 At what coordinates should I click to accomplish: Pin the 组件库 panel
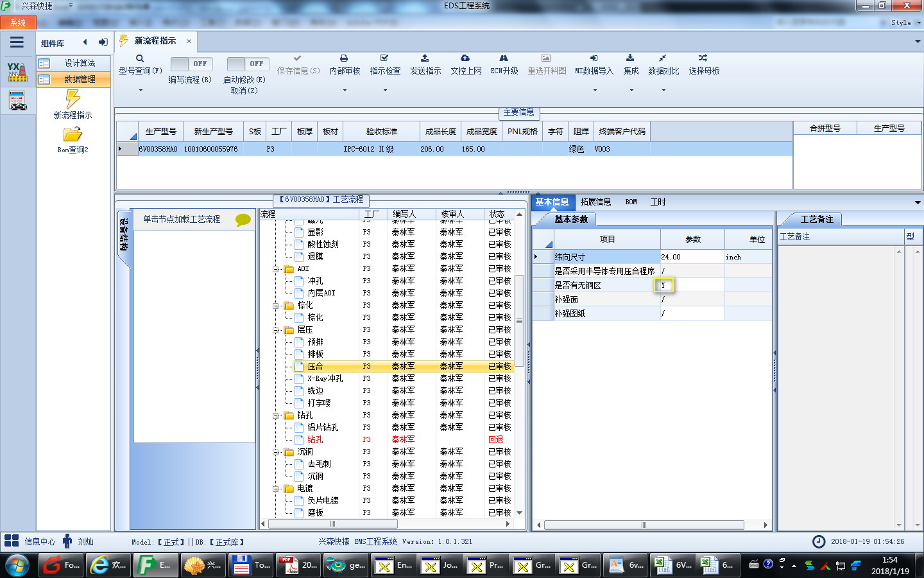pos(103,42)
